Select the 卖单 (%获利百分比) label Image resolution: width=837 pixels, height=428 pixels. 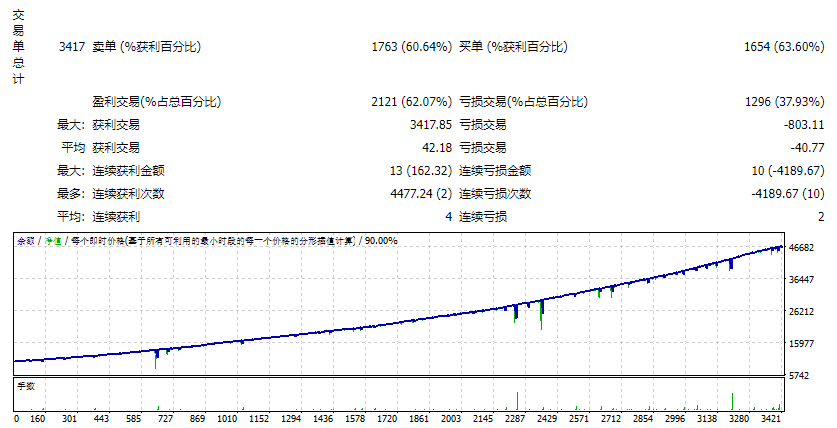pyautogui.click(x=146, y=47)
